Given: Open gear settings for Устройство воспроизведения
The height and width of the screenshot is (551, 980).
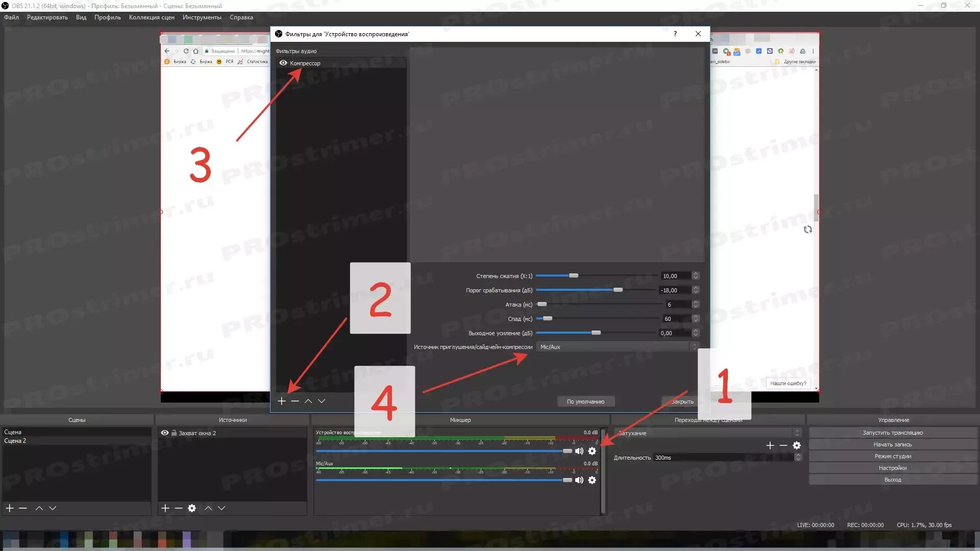Looking at the screenshot, I should click(x=592, y=451).
